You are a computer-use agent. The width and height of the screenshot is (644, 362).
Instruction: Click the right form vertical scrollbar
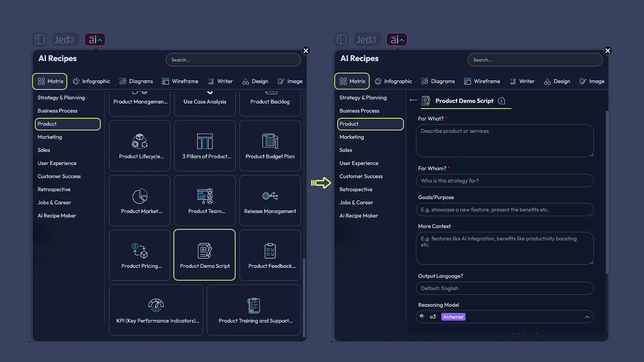(x=607, y=192)
